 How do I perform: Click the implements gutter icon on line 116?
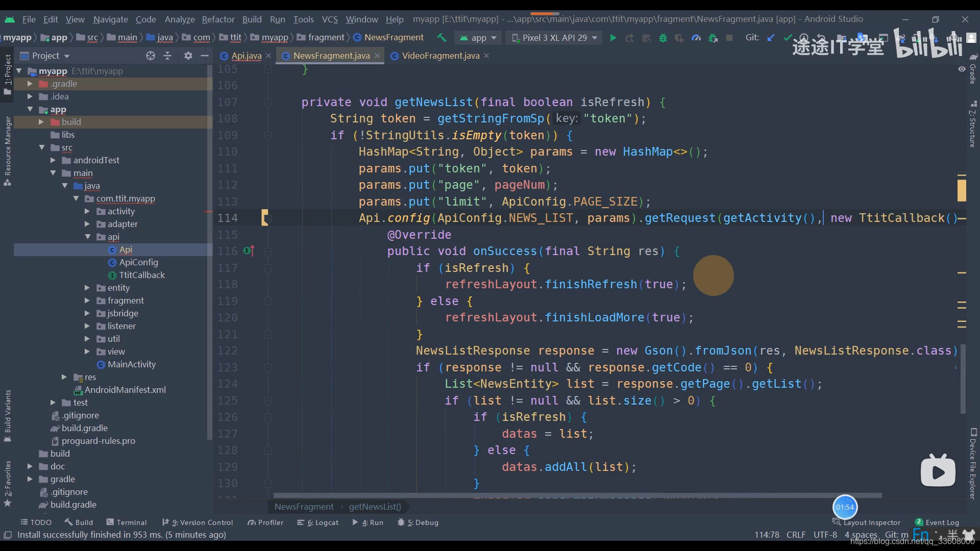(249, 251)
